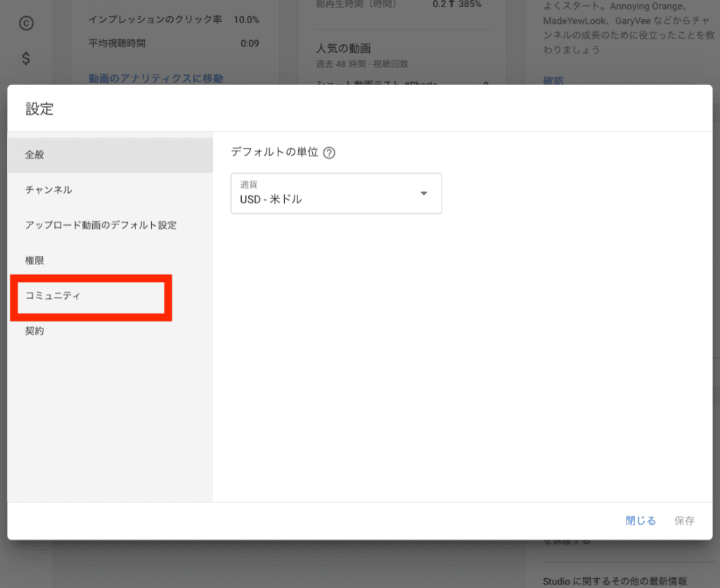Click the currency dropdown arrow
This screenshot has height=588, width=720.
coord(423,193)
